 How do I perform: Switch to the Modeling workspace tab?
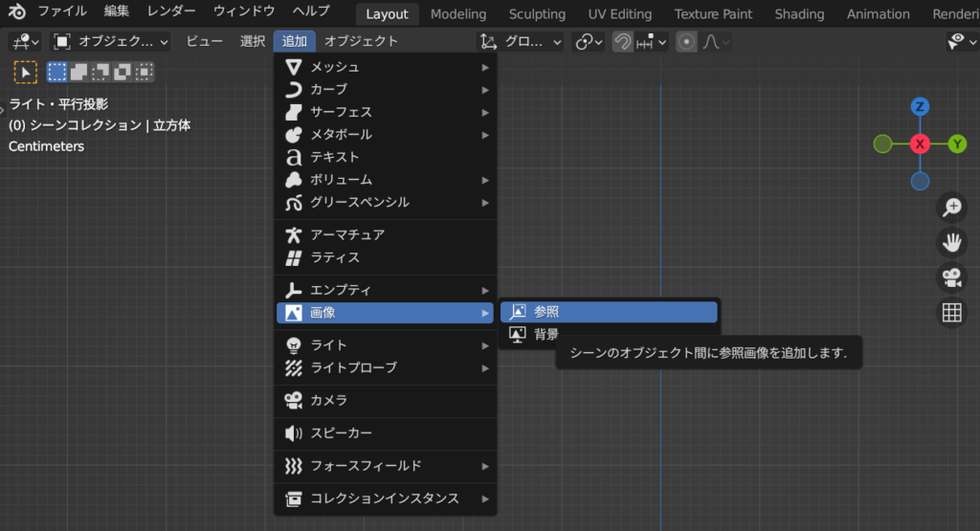pos(457,14)
